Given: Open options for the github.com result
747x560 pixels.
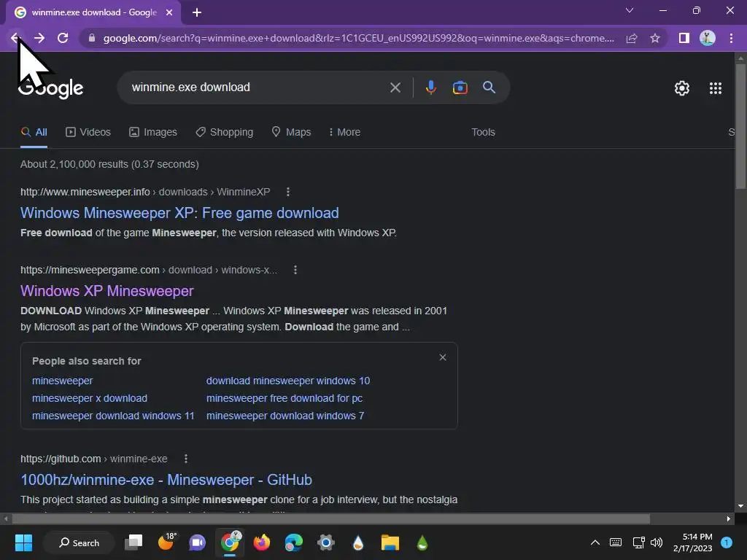Looking at the screenshot, I should (186, 459).
